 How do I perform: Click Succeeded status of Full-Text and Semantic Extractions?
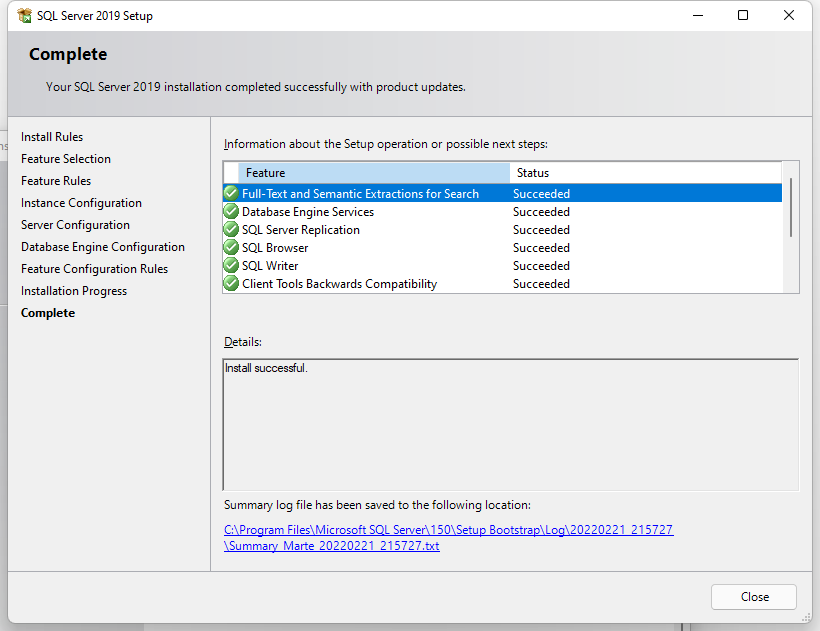pyautogui.click(x=541, y=193)
